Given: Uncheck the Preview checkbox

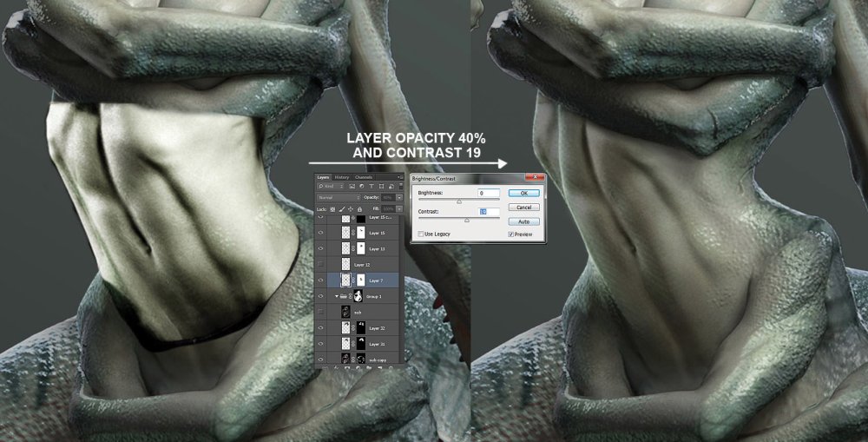Looking at the screenshot, I should (x=510, y=234).
